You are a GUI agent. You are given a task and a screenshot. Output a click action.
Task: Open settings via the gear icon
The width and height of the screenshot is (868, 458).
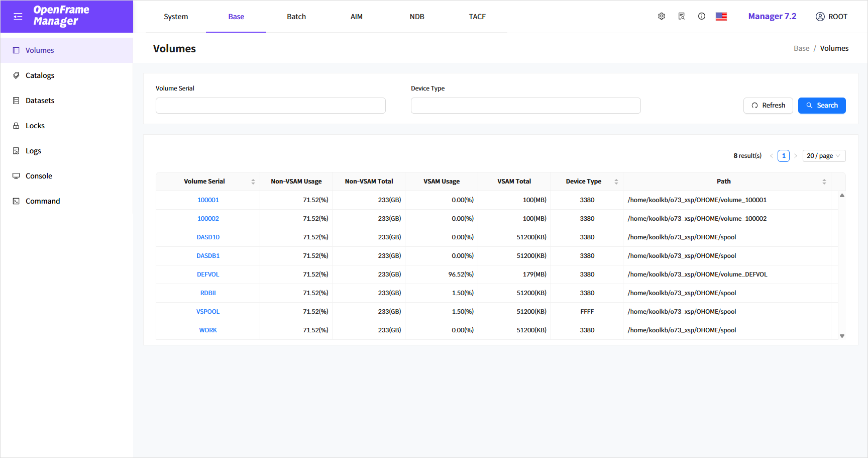(662, 17)
